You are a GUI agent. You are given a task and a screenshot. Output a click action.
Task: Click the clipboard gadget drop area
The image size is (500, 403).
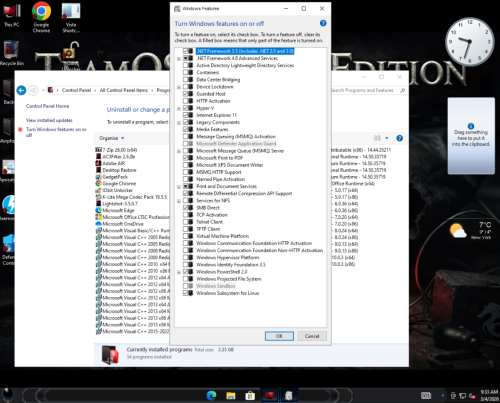471,136
